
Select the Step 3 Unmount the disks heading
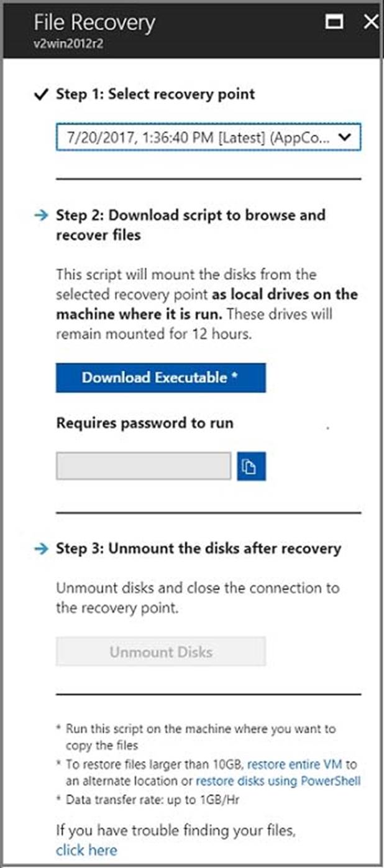(x=198, y=548)
